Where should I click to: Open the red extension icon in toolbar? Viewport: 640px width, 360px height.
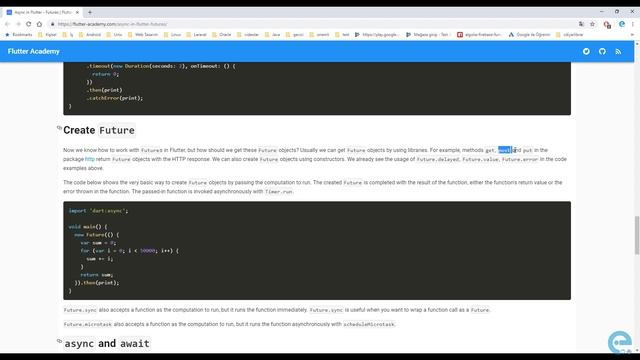click(607, 24)
